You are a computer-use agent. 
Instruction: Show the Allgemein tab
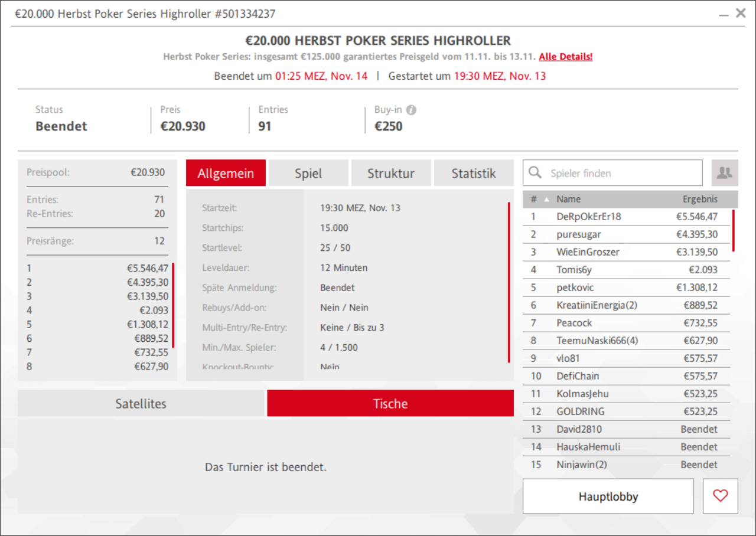coord(226,174)
